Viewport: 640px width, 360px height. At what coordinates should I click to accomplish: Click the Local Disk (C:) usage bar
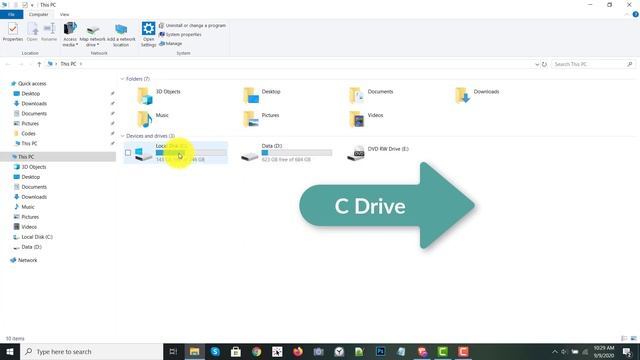click(191, 153)
